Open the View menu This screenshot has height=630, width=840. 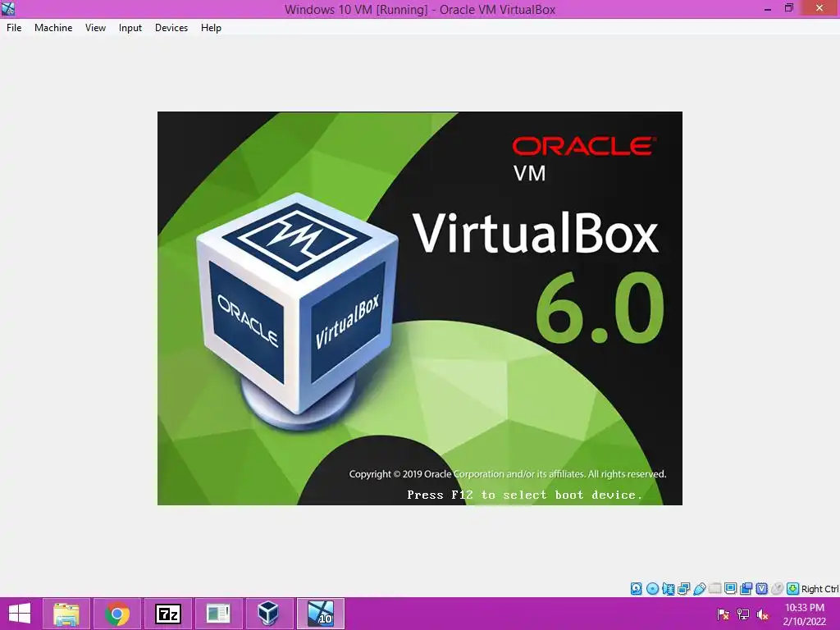point(95,28)
